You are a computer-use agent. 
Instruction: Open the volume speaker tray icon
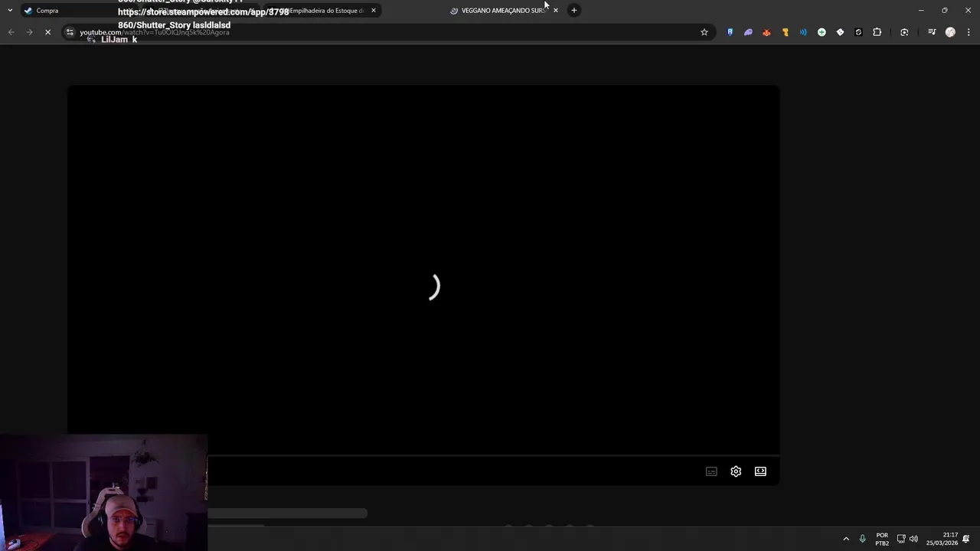coord(913,539)
